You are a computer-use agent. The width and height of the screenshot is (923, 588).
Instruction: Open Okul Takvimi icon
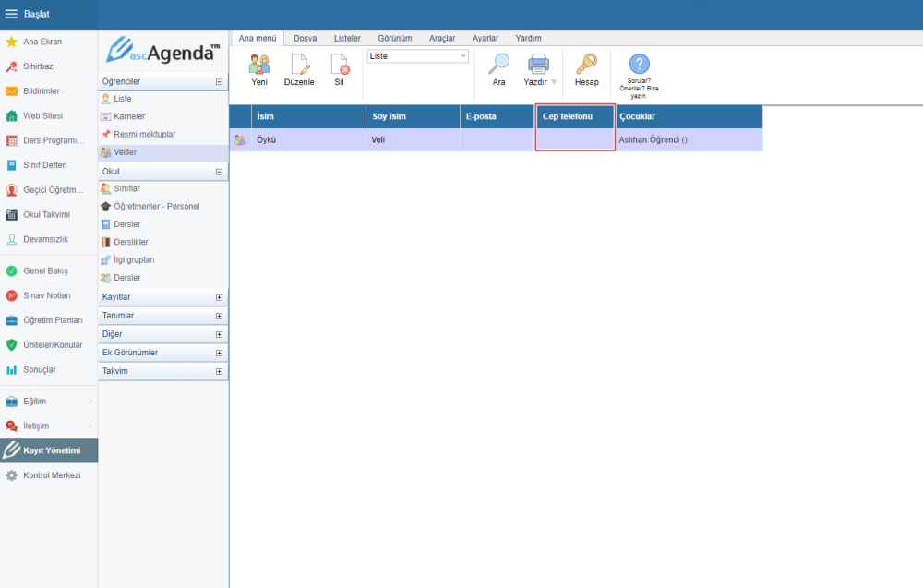[11, 215]
